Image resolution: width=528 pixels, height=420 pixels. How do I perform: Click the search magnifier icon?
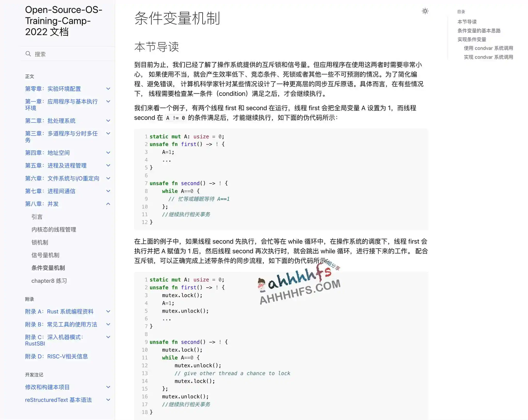coord(28,54)
